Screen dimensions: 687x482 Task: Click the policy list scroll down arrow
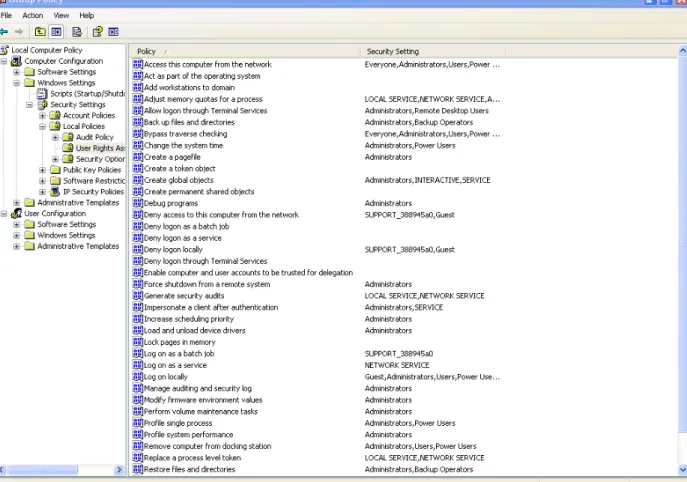point(683,470)
